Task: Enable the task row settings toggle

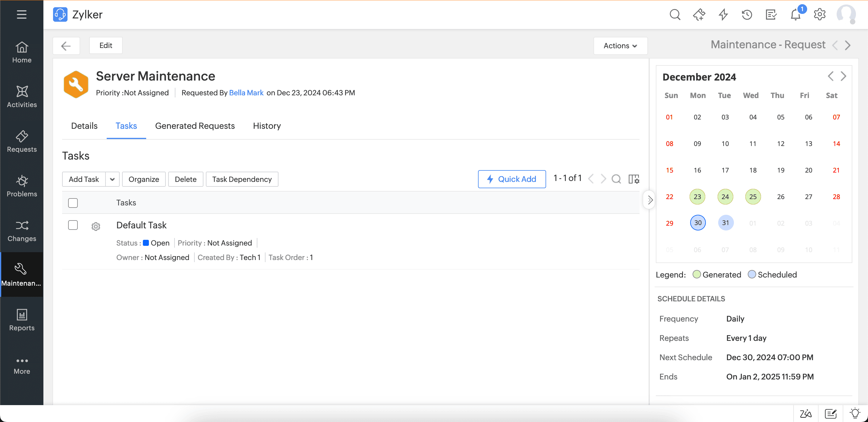Action: coord(96,226)
